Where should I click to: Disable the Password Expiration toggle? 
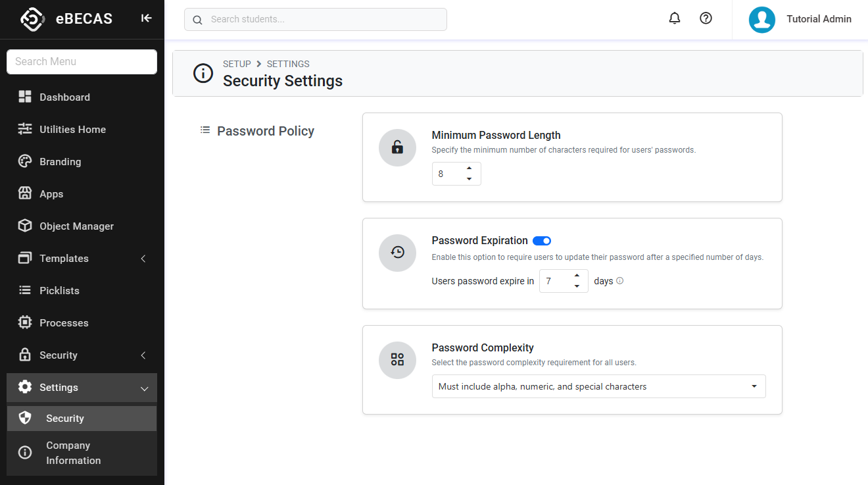(542, 241)
